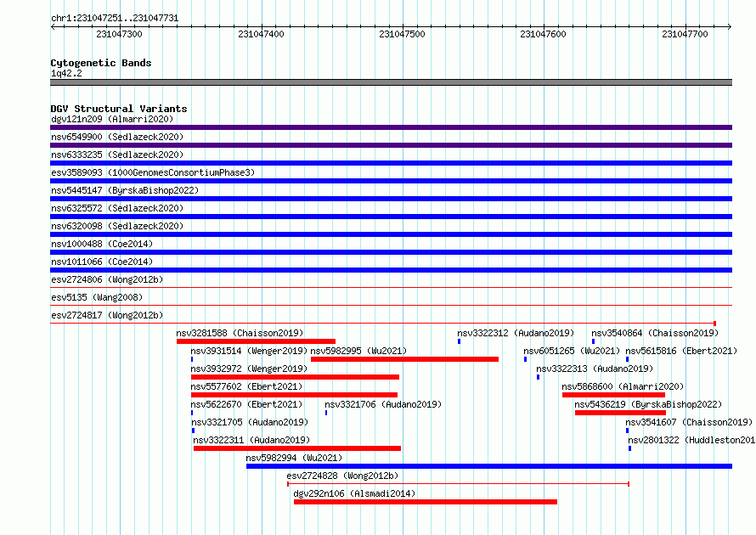Click the gray 1q42.2 cytogenetic band
The width and height of the screenshot is (756, 535).
(391, 82)
